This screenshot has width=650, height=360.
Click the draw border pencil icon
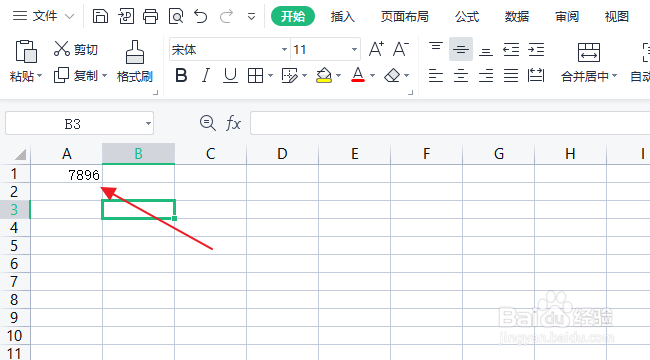point(289,75)
